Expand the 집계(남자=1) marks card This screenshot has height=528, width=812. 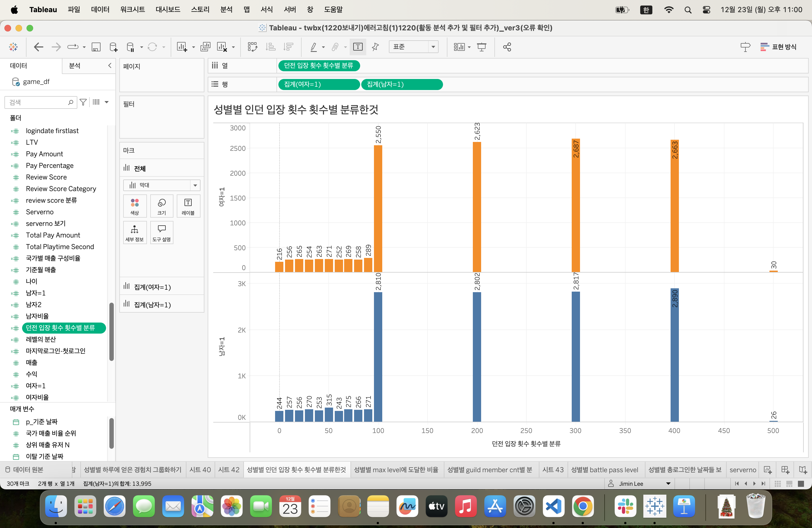pos(162,305)
